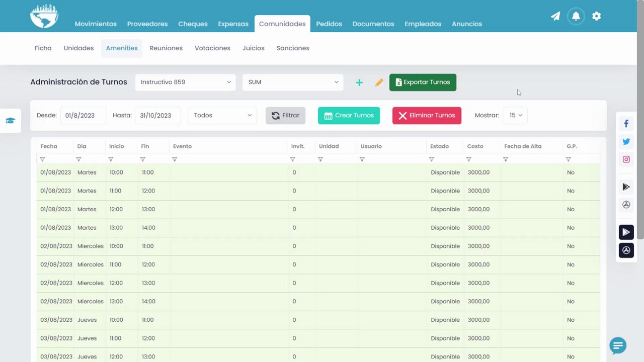Open the settings gear icon
Viewport: 644px width, 362px height.
596,16
